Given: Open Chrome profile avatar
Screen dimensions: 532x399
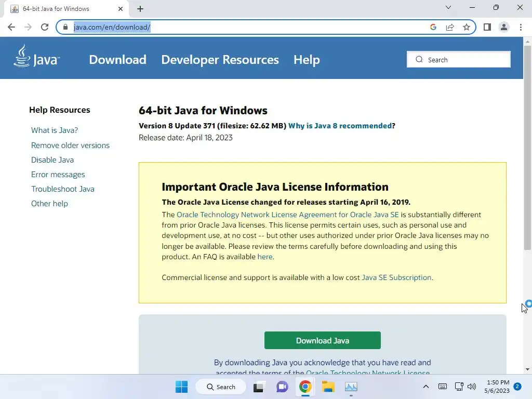Looking at the screenshot, I should (504, 27).
